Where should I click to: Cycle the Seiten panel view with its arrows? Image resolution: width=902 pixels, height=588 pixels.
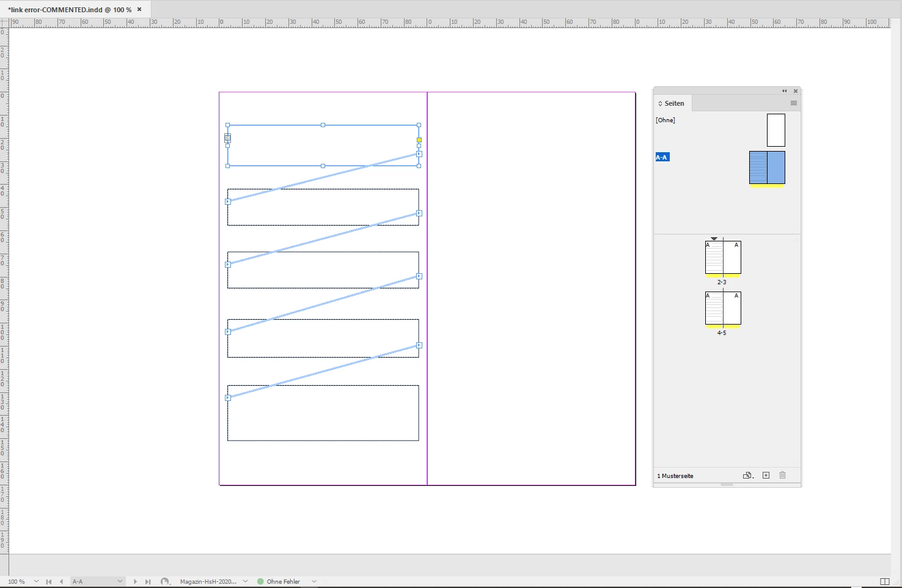point(660,104)
